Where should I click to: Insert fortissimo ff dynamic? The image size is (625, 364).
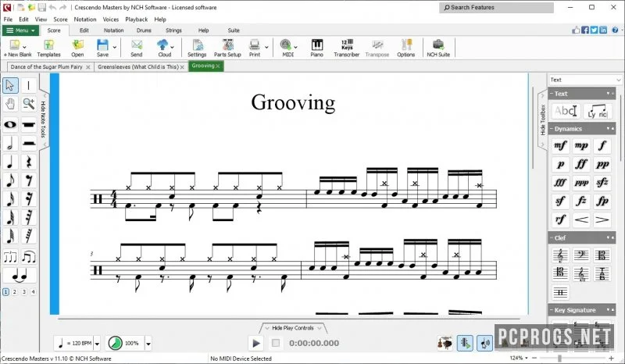click(x=581, y=164)
